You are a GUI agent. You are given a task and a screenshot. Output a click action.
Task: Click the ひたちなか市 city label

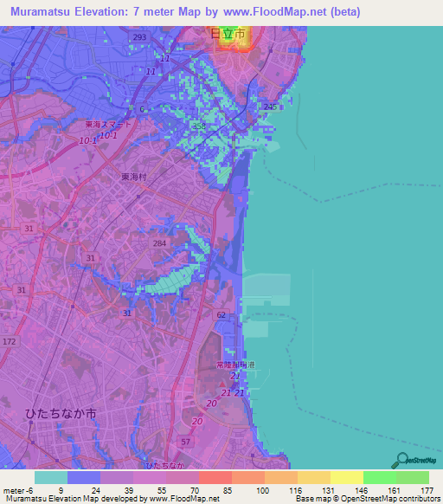[61, 413]
